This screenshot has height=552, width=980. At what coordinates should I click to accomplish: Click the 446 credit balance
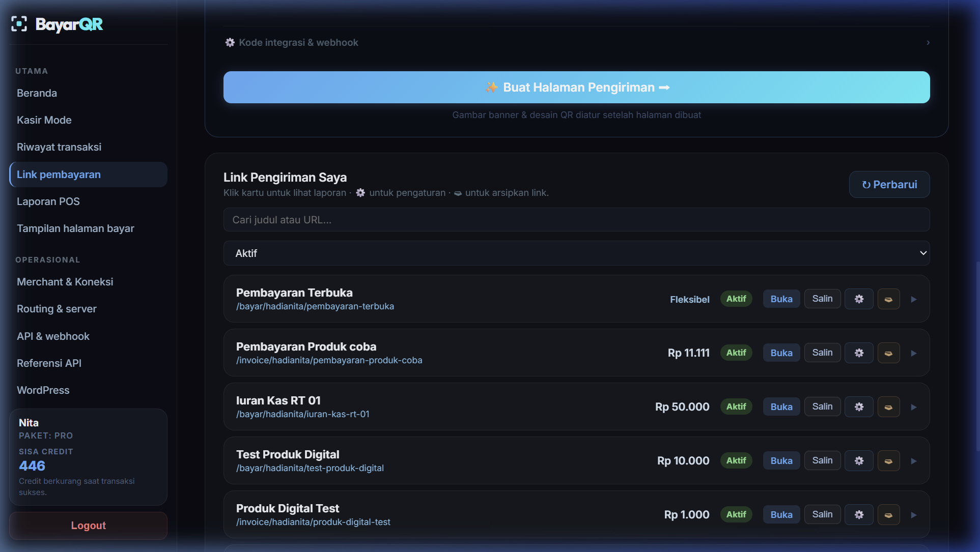click(32, 466)
